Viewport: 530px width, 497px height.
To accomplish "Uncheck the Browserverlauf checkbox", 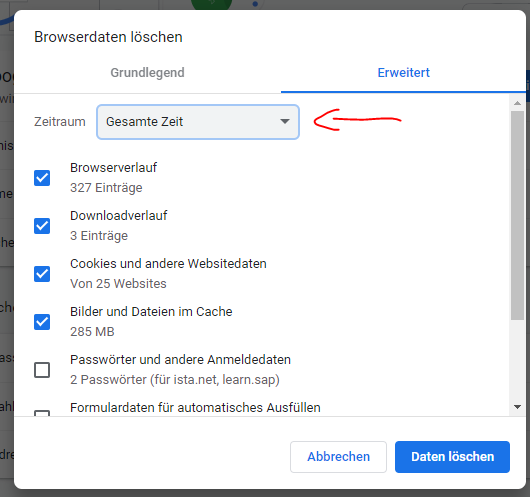I will 42,178.
